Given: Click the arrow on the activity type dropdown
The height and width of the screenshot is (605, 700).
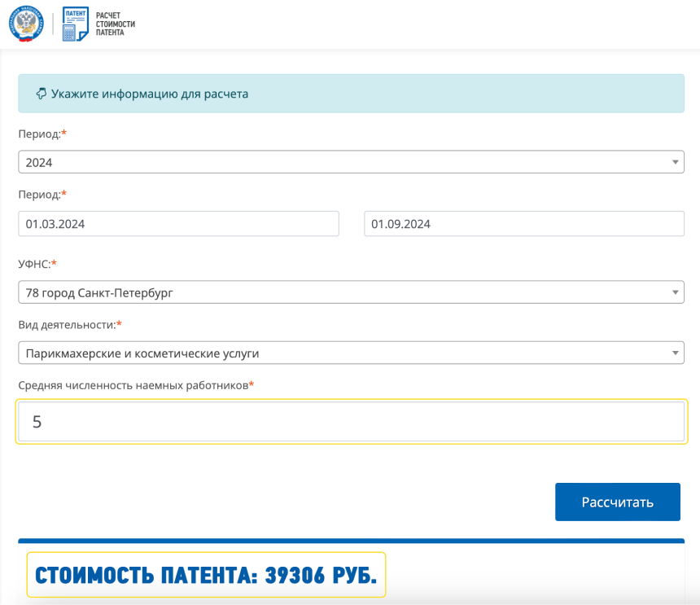Looking at the screenshot, I should (676, 353).
